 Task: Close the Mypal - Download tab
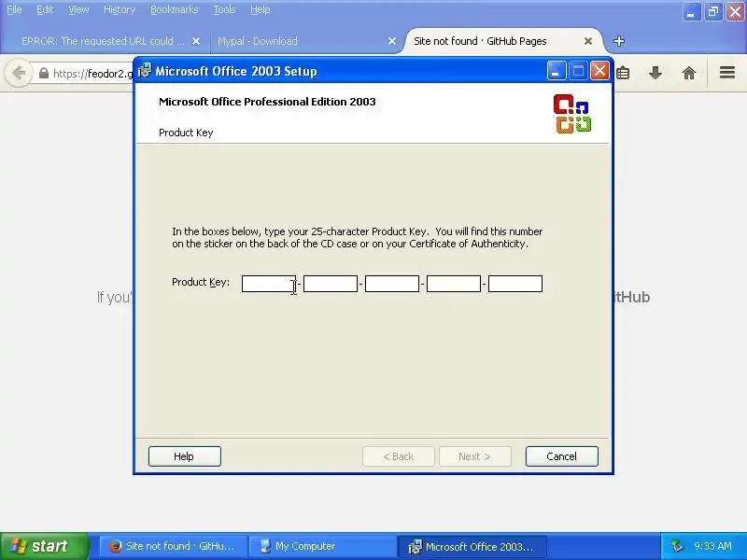tap(392, 41)
